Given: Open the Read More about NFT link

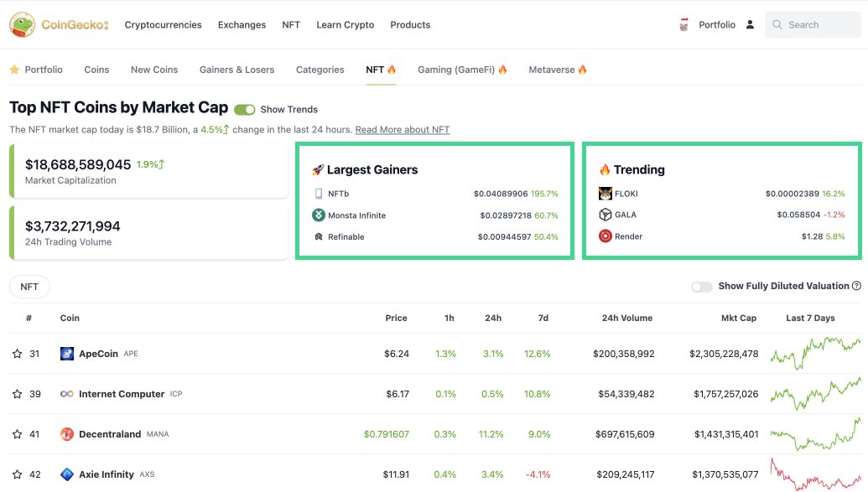Looking at the screenshot, I should pyautogui.click(x=403, y=130).
